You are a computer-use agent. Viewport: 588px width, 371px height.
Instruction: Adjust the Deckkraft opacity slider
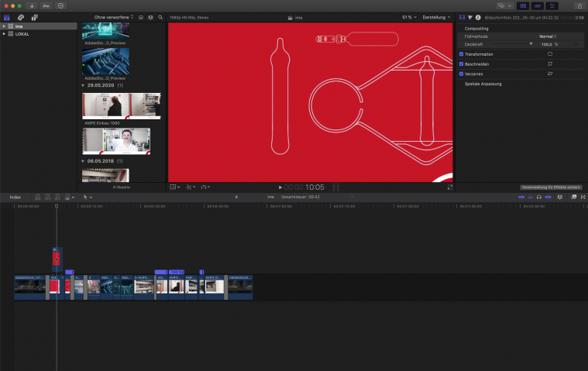531,44
